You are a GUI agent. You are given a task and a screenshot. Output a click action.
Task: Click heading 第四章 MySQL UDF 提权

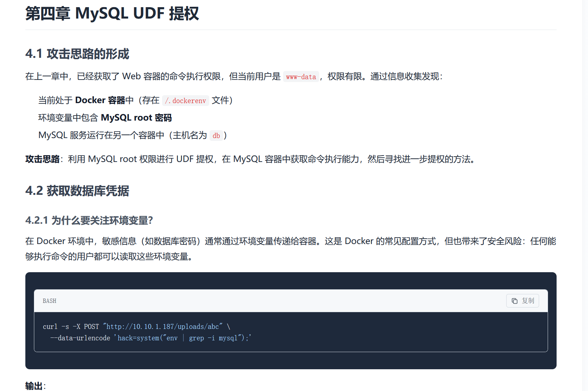[112, 14]
